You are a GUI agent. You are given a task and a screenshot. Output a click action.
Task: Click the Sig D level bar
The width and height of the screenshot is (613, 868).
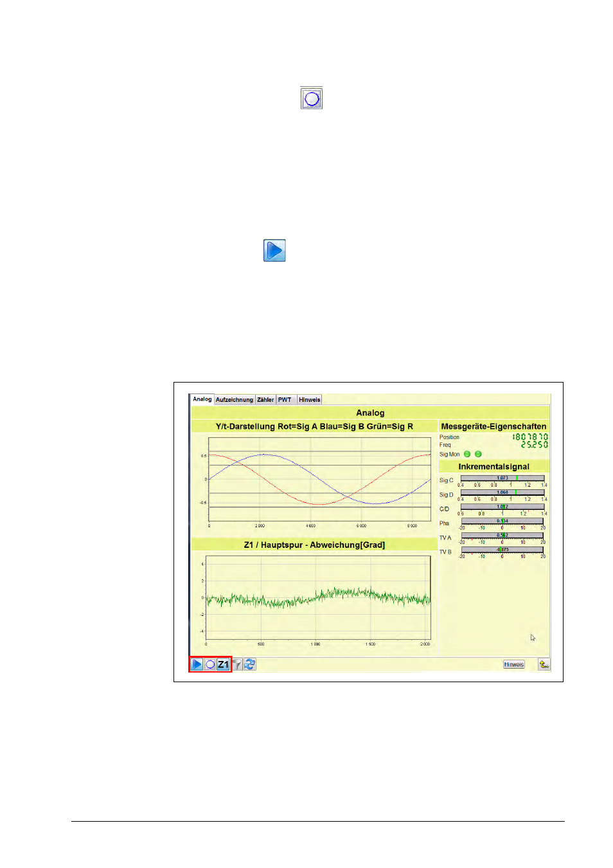point(502,493)
